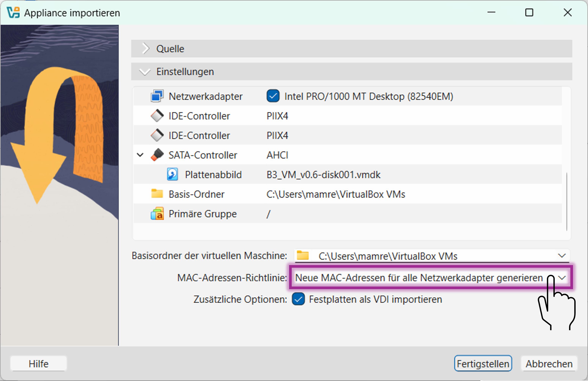Click the Primäre Gruppe icon
The width and height of the screenshot is (588, 381).
(x=157, y=214)
